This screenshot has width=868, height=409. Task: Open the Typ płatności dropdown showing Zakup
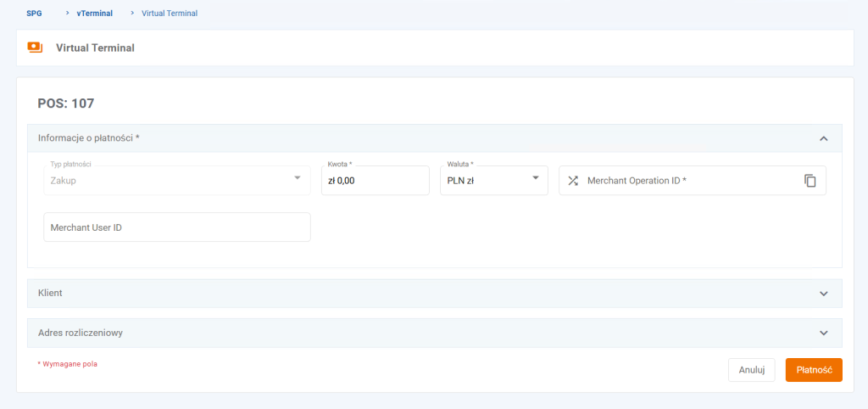tap(176, 181)
